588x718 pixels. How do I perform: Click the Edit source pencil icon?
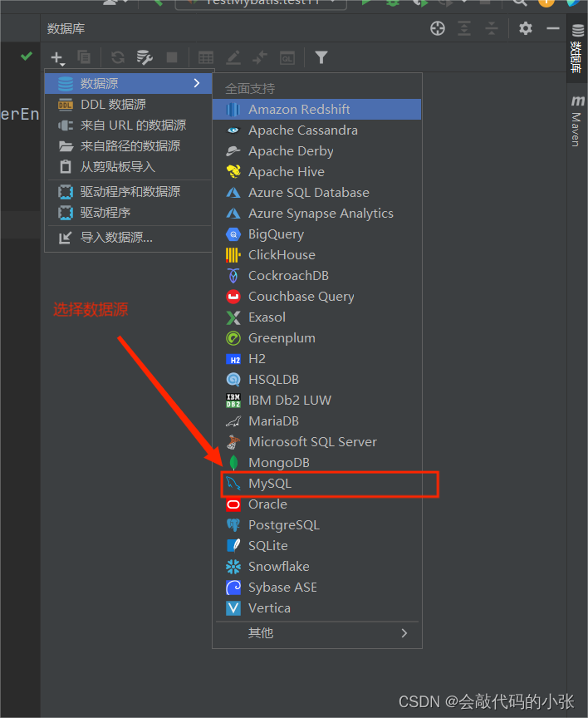click(233, 57)
